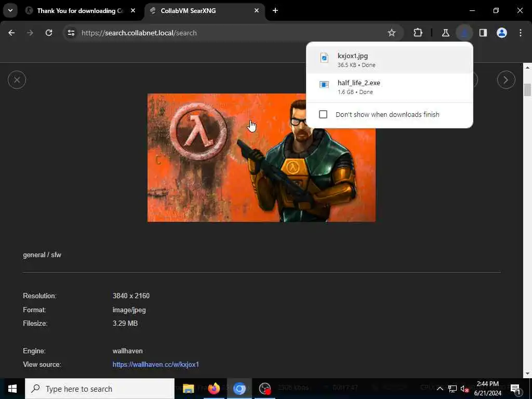532x399 pixels.
Task: Toggle the downloads toolbar button
Action: coord(464,33)
